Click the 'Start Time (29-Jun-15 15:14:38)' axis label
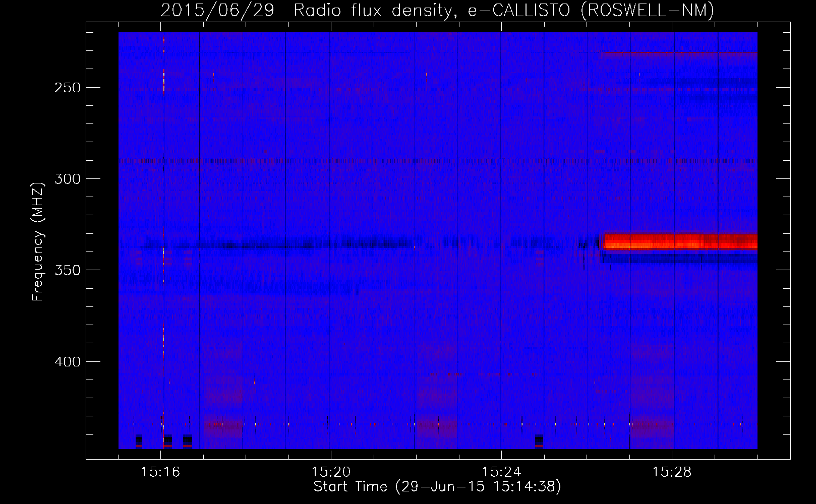 [x=437, y=487]
